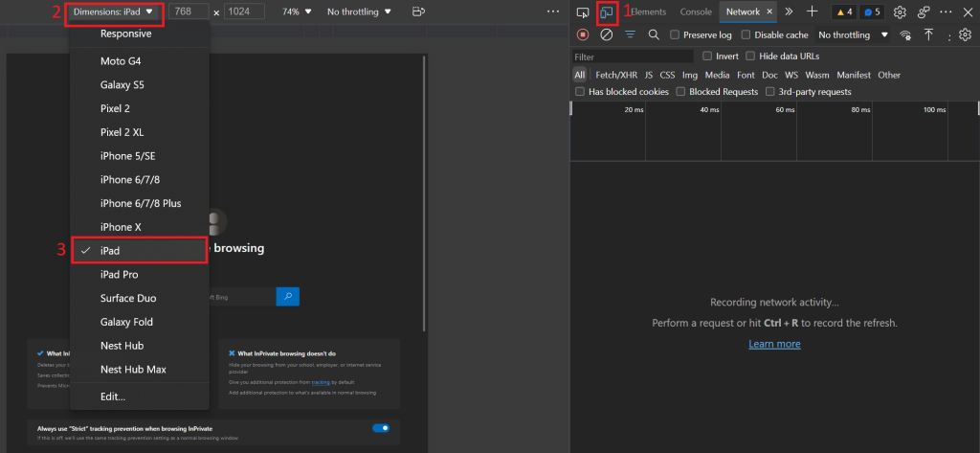Select iPad Pro from device list
The image size is (980, 453).
click(120, 274)
